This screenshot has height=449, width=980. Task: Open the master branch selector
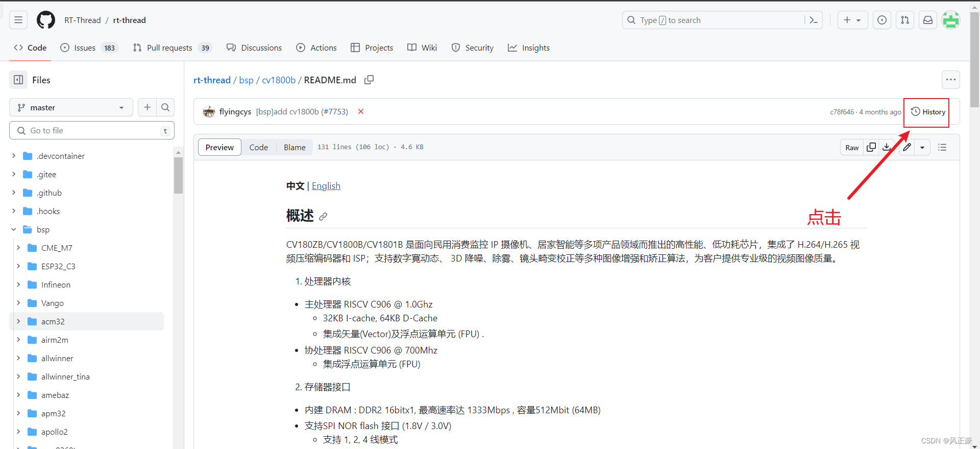71,107
